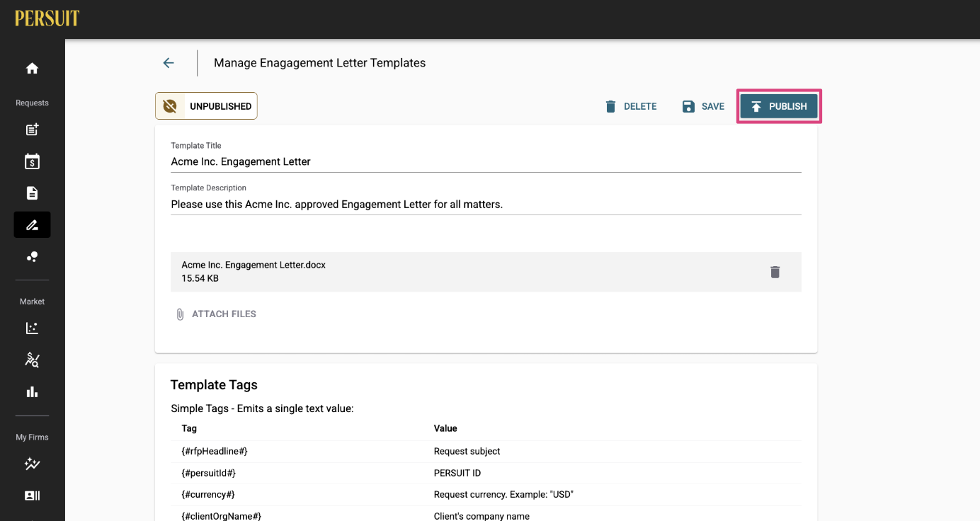Open the three-dots bubble sidebar icon
This screenshot has width=980, height=521.
click(x=32, y=257)
